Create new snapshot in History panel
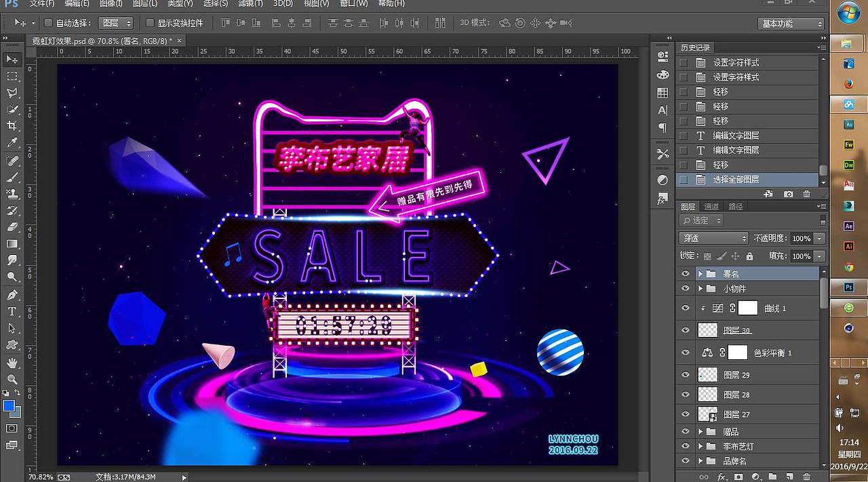Image resolution: width=868 pixels, height=482 pixels. pos(788,194)
